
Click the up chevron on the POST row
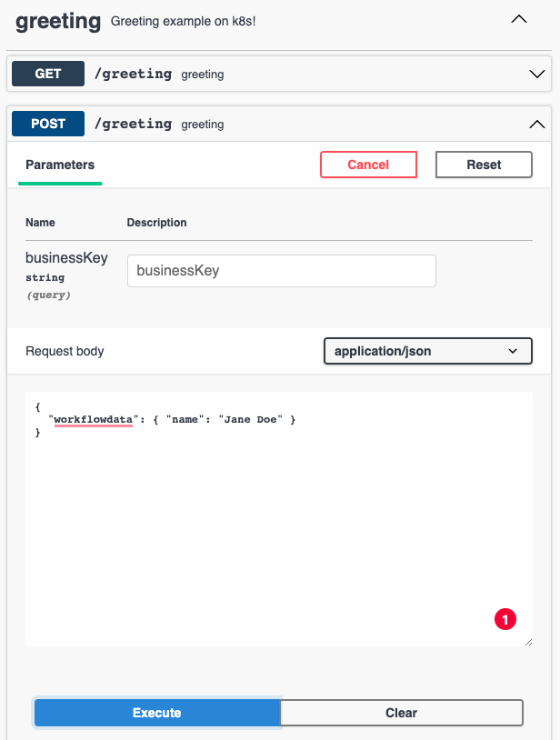tap(536, 124)
